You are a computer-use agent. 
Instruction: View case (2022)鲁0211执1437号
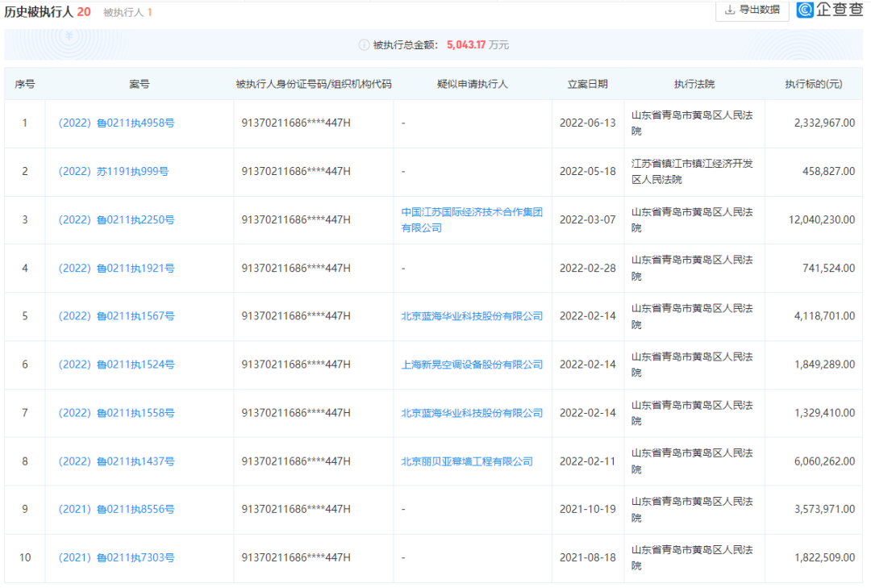[x=116, y=462]
